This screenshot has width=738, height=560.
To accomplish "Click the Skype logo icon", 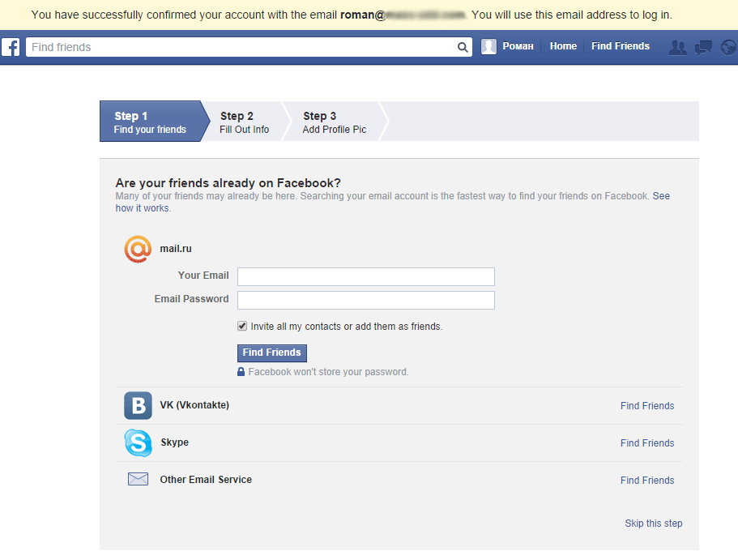I will tap(138, 442).
